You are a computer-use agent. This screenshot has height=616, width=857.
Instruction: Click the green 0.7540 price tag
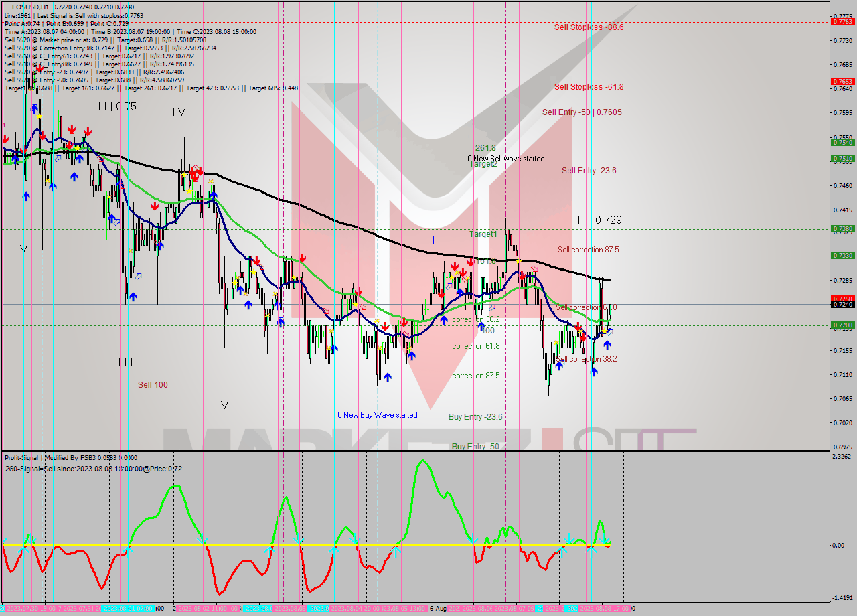842,142
